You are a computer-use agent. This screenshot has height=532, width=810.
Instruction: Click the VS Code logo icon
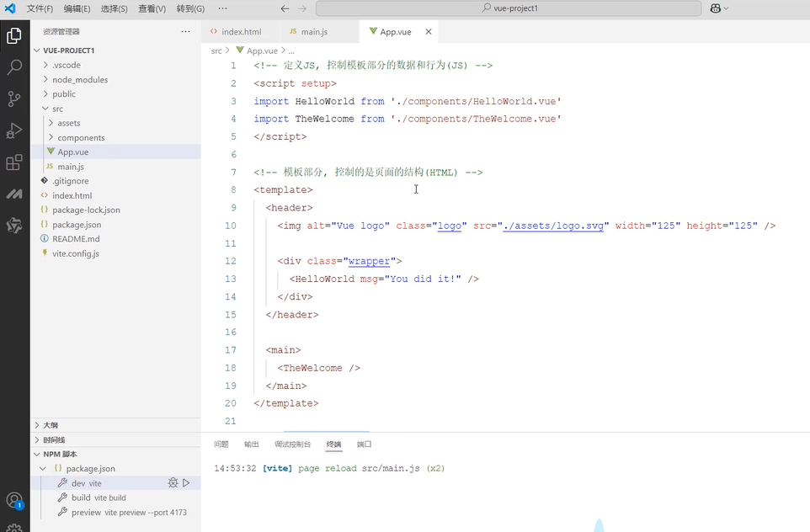pos(10,8)
